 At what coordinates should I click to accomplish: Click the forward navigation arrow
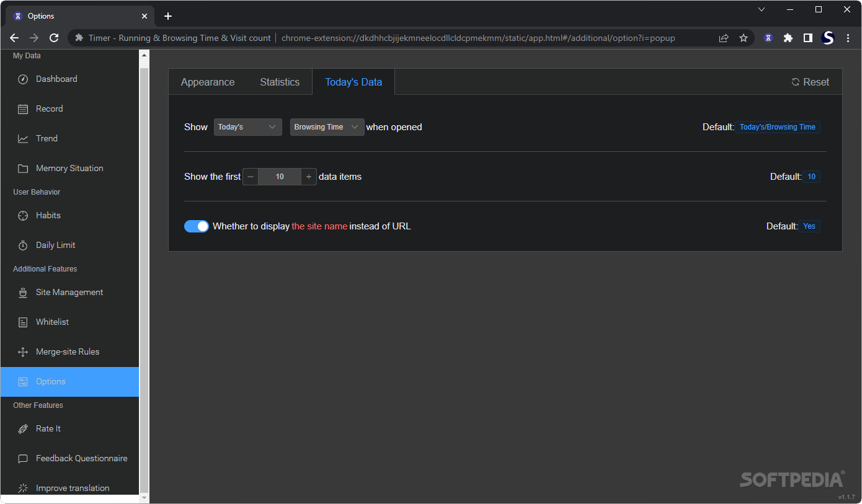34,38
